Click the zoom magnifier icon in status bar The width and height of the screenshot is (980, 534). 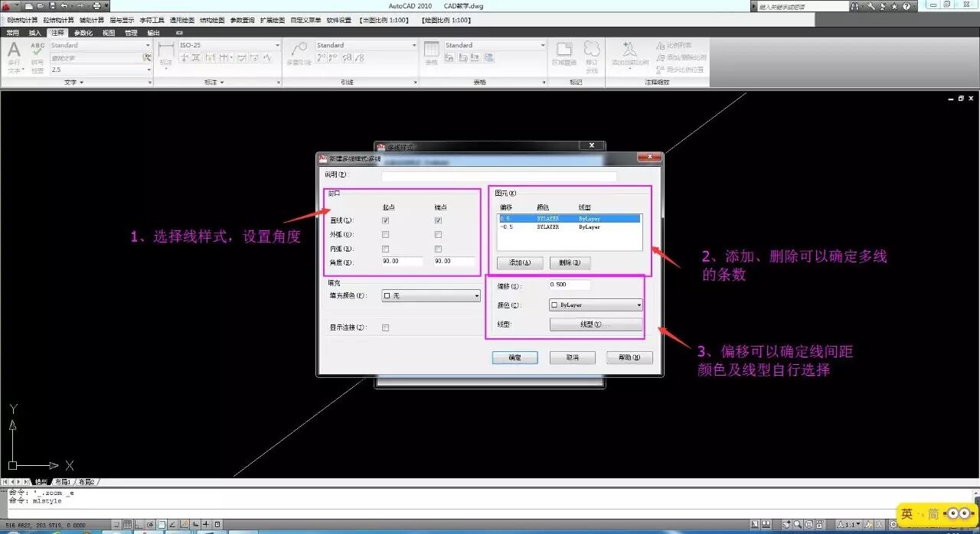[797, 525]
